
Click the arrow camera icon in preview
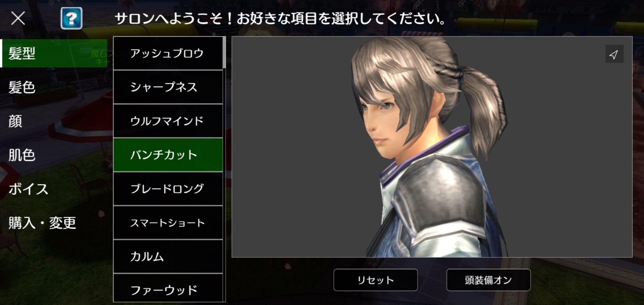click(614, 54)
